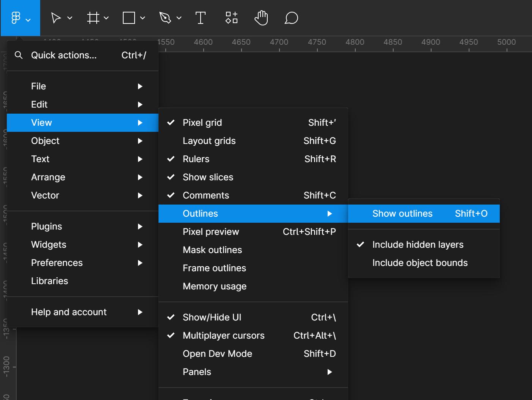Expand the Preferences submenu arrow
The width and height of the screenshot is (532, 400).
point(140,263)
